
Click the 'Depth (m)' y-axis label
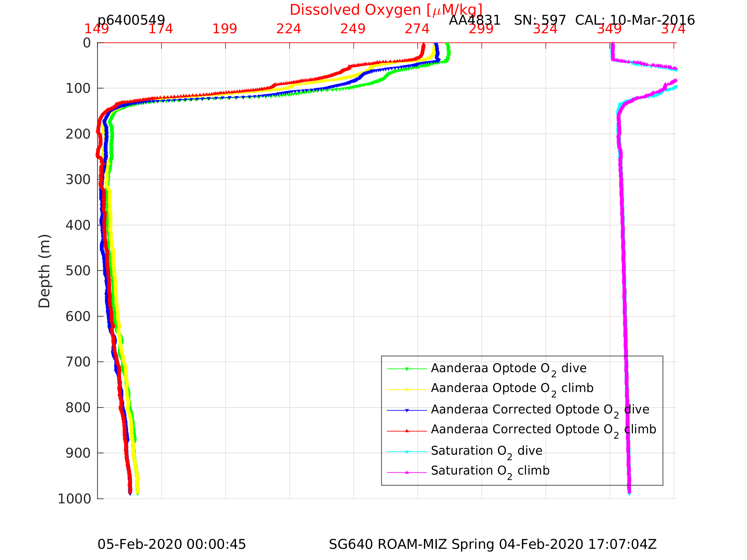click(44, 271)
